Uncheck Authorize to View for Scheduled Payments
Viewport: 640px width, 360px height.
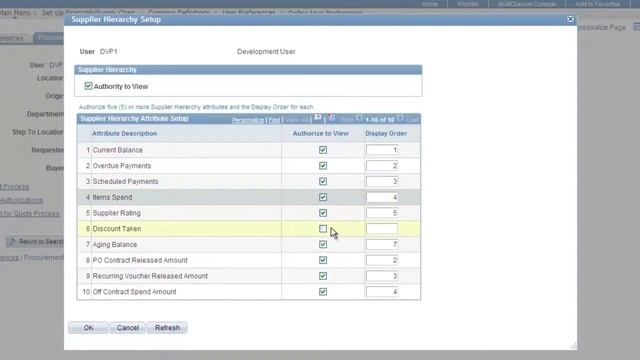(323, 181)
